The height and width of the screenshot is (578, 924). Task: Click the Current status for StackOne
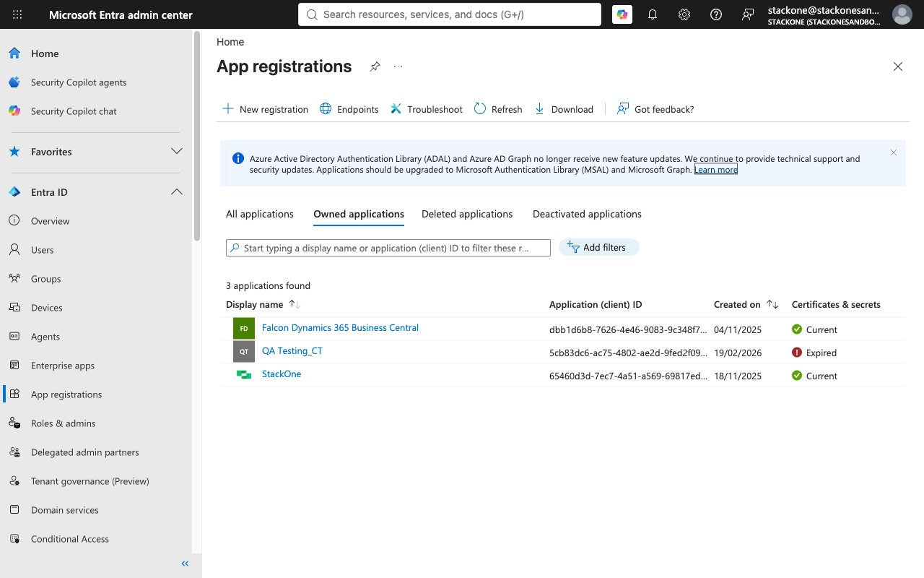tap(814, 376)
